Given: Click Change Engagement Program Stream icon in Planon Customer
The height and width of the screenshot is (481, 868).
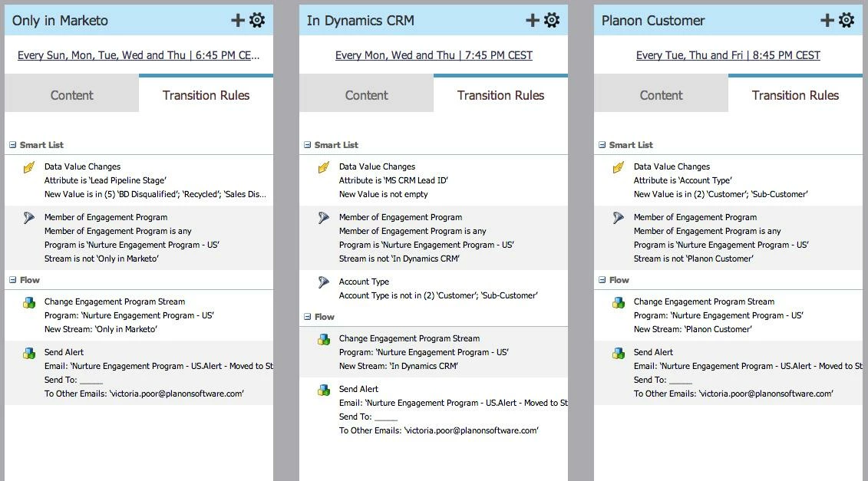Looking at the screenshot, I should point(619,302).
